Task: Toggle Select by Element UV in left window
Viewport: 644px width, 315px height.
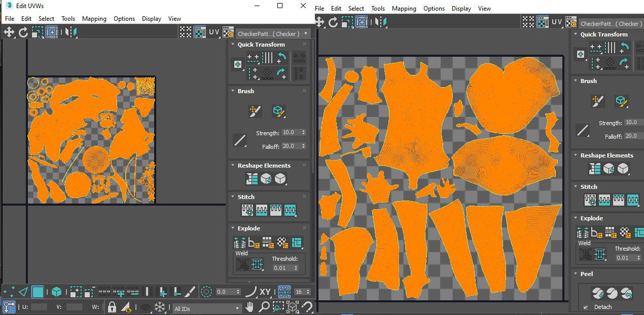Action: click(57, 292)
